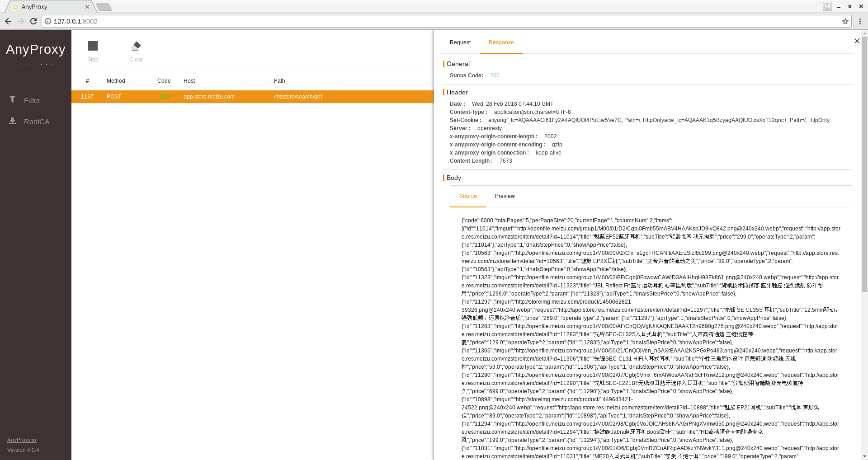Open a new browser tab

[x=104, y=7]
